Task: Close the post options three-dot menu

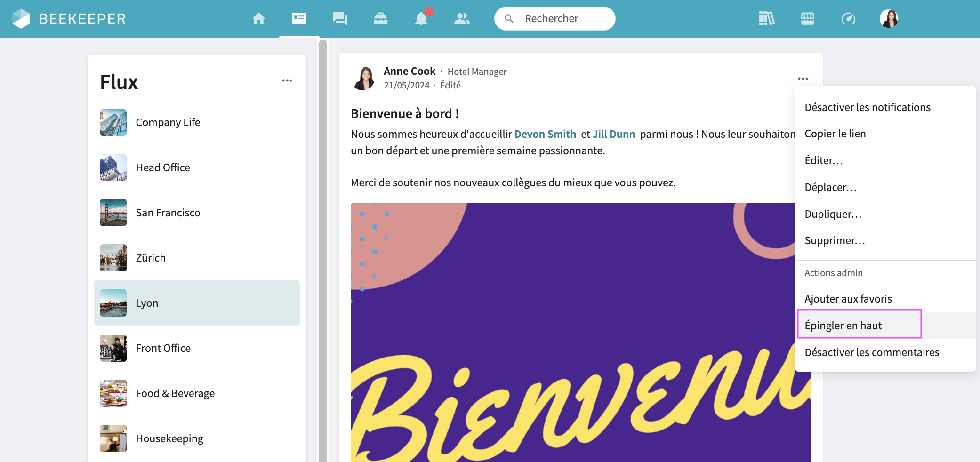Action: pyautogui.click(x=803, y=79)
